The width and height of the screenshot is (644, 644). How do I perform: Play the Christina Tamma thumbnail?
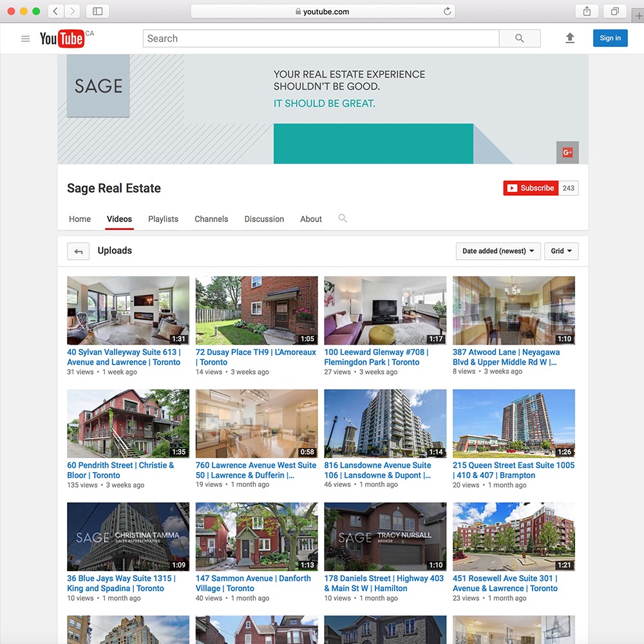tap(128, 537)
